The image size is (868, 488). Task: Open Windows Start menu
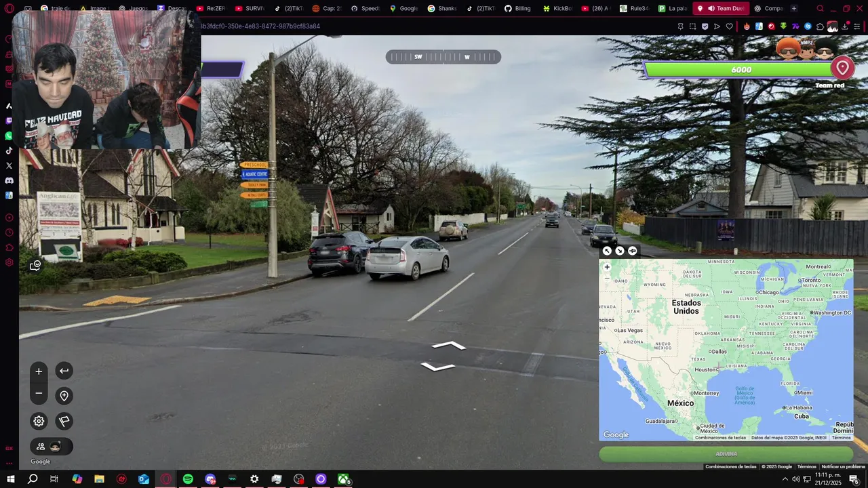(11, 479)
